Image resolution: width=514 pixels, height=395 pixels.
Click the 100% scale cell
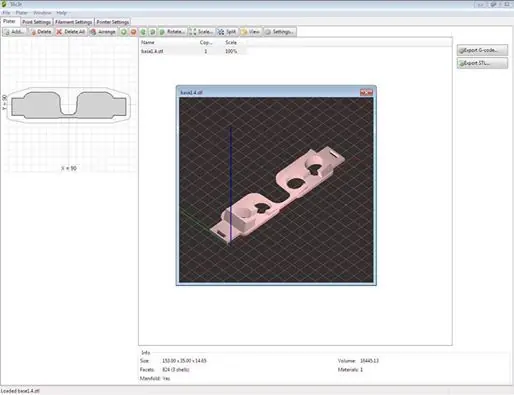[x=231, y=51]
